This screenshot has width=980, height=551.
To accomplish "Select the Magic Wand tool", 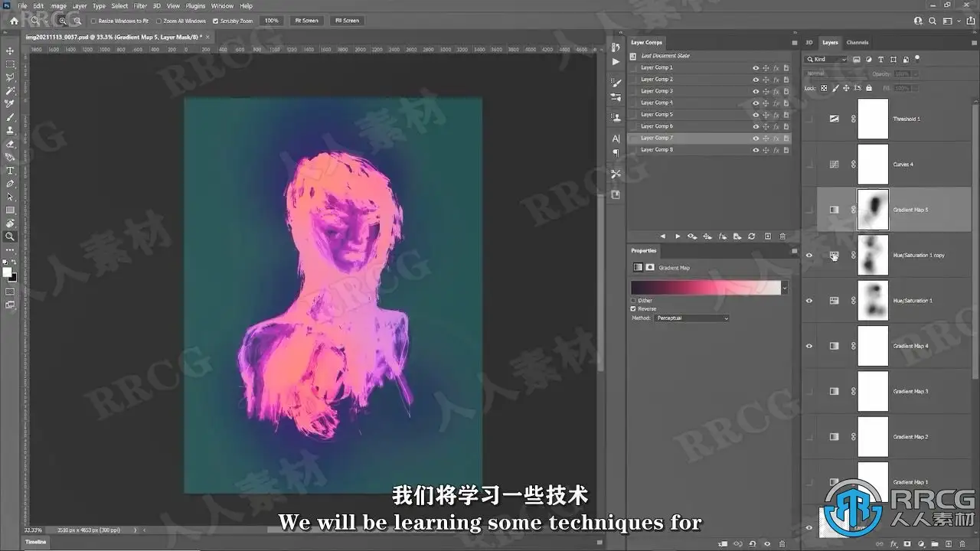I will (x=10, y=90).
